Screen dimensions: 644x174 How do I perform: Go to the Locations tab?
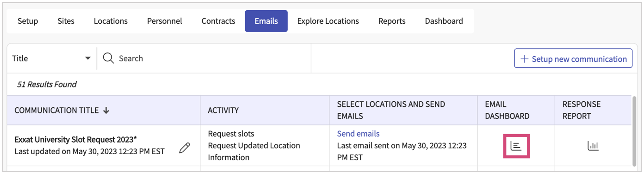[111, 21]
